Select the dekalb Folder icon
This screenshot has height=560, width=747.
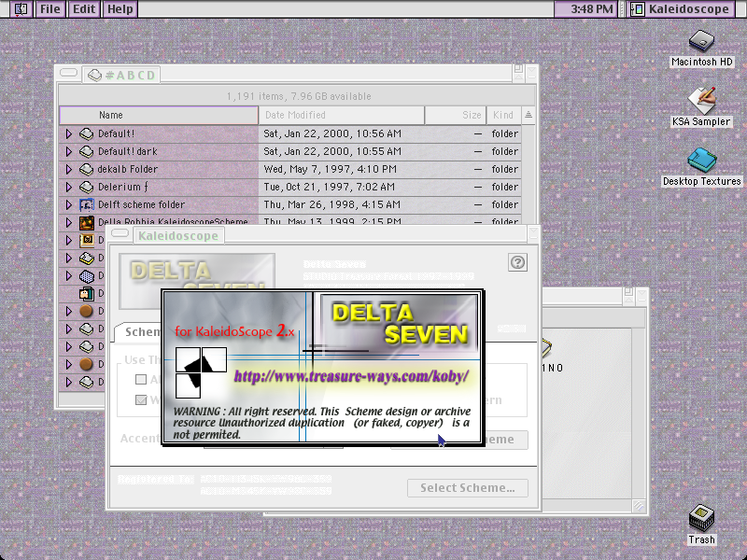[86, 169]
